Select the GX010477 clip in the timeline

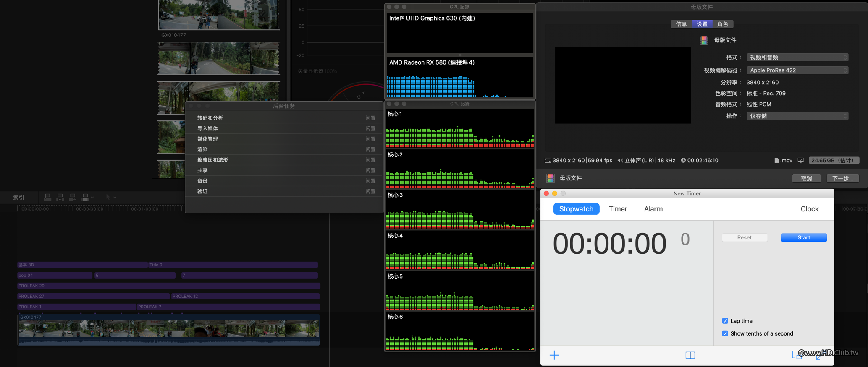168,330
